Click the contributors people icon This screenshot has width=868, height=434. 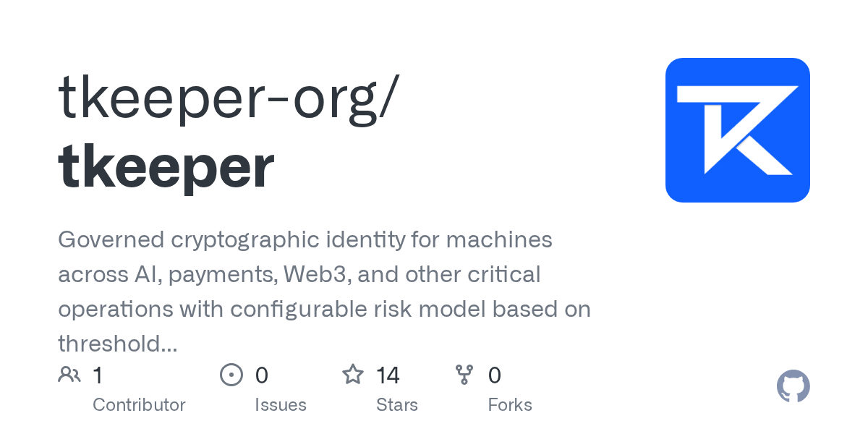point(69,375)
